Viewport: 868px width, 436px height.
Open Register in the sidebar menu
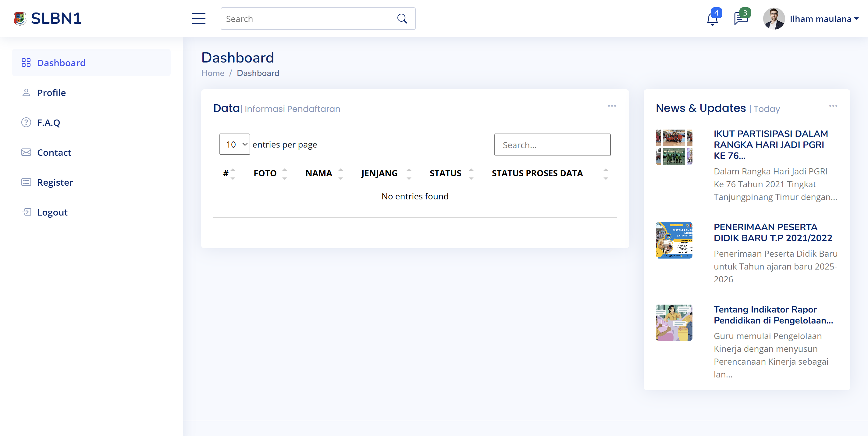coord(55,182)
